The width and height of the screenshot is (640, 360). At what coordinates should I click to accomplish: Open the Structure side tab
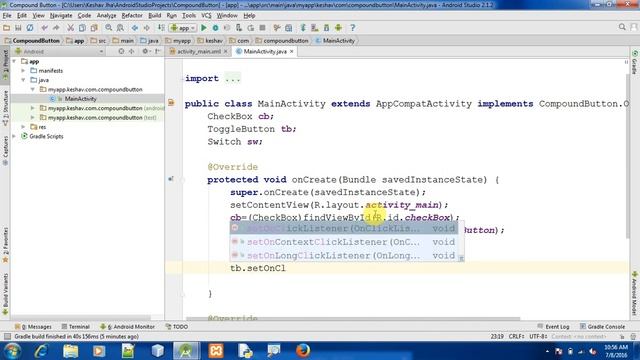(x=5, y=108)
